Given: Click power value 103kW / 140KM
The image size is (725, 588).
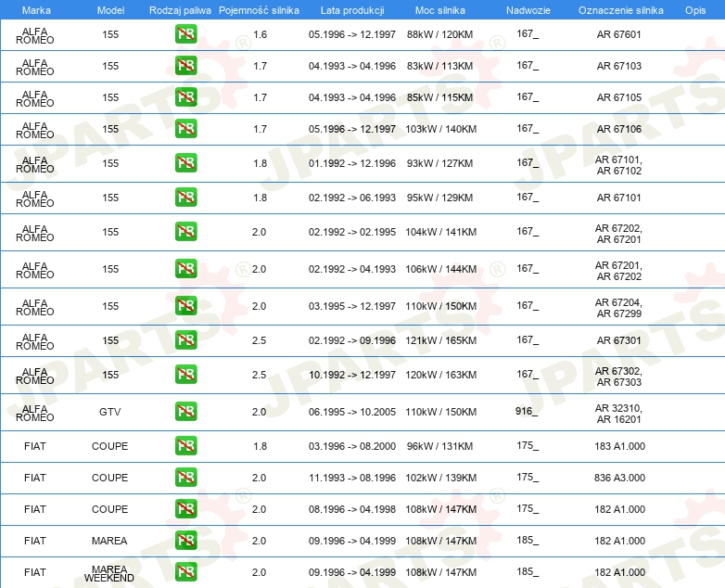Looking at the screenshot, I should (440, 129).
